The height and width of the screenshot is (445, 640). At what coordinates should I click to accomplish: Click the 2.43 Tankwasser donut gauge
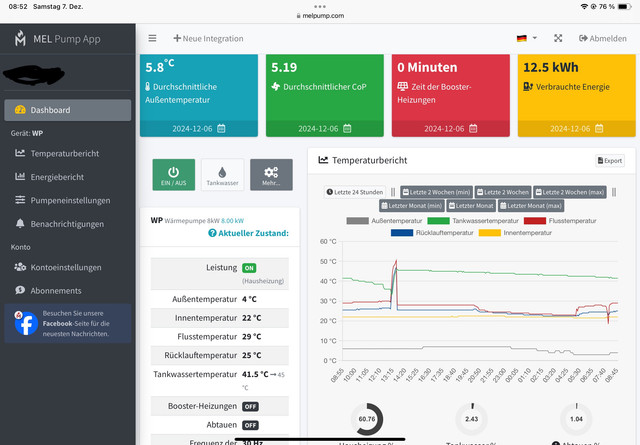pos(471,419)
